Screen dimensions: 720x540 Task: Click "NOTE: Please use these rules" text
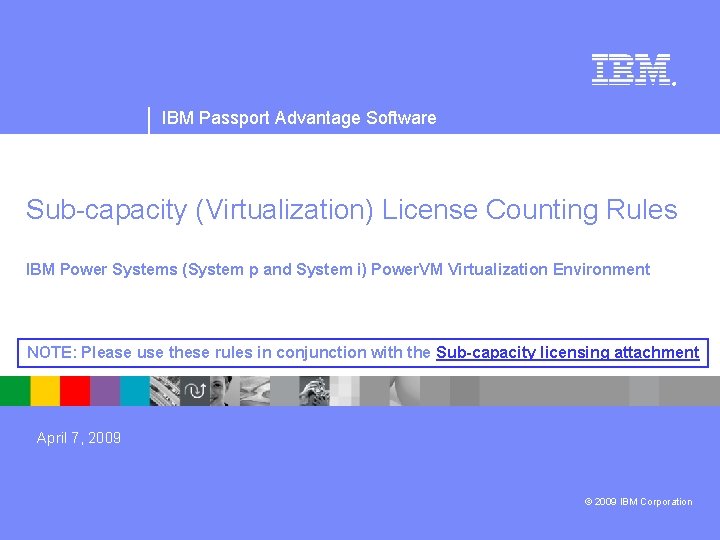point(140,353)
